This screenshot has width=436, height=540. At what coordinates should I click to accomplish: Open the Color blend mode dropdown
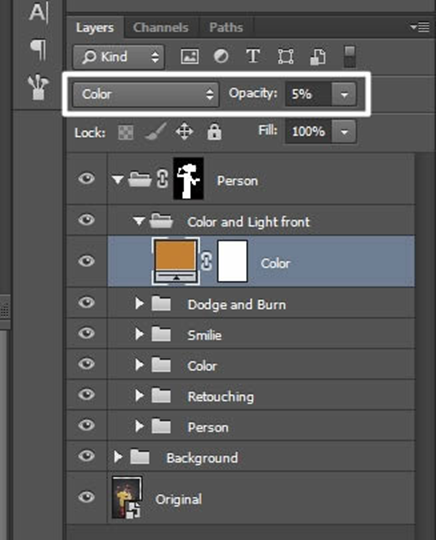pyautogui.click(x=146, y=94)
